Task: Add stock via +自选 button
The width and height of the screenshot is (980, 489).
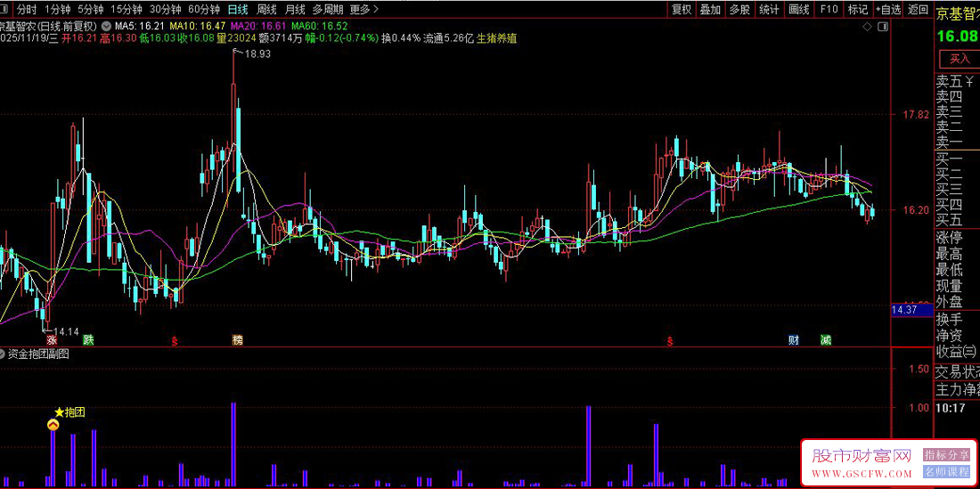Action: (888, 10)
